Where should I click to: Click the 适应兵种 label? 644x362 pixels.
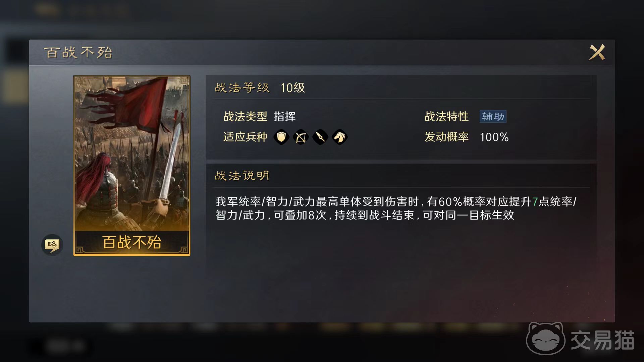245,137
